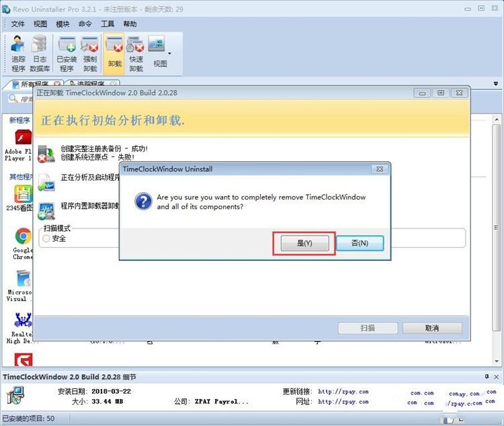The width and height of the screenshot is (504, 426).
Task: Click the registry backup step icon
Action: pyautogui.click(x=46, y=153)
